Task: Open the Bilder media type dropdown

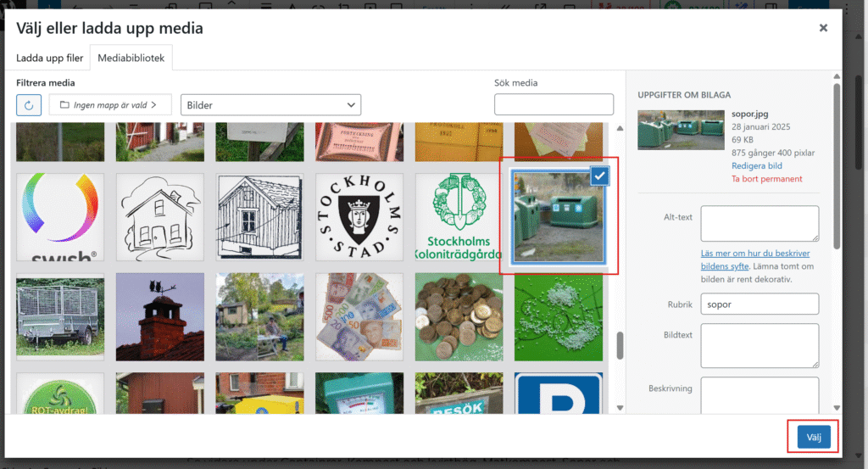Action: [270, 104]
